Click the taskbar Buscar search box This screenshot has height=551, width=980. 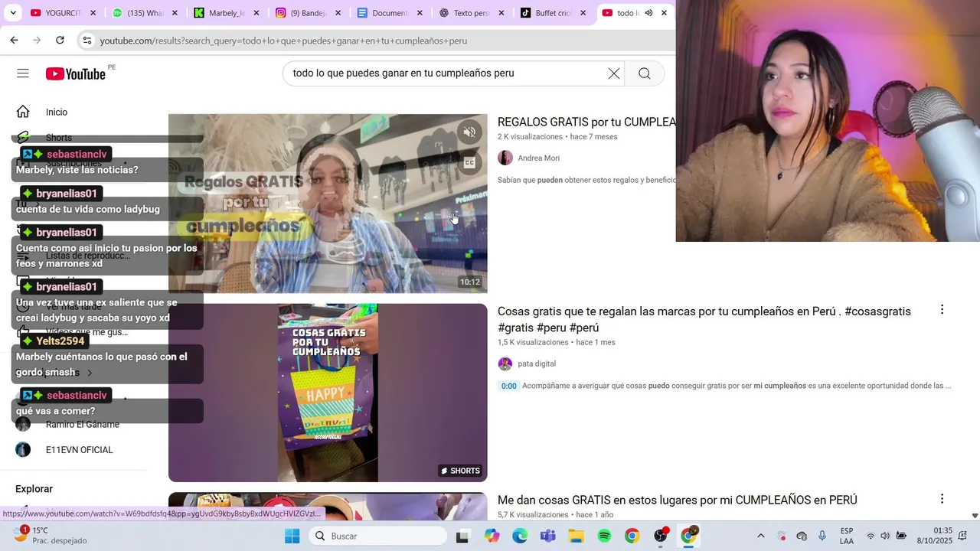pyautogui.click(x=378, y=536)
